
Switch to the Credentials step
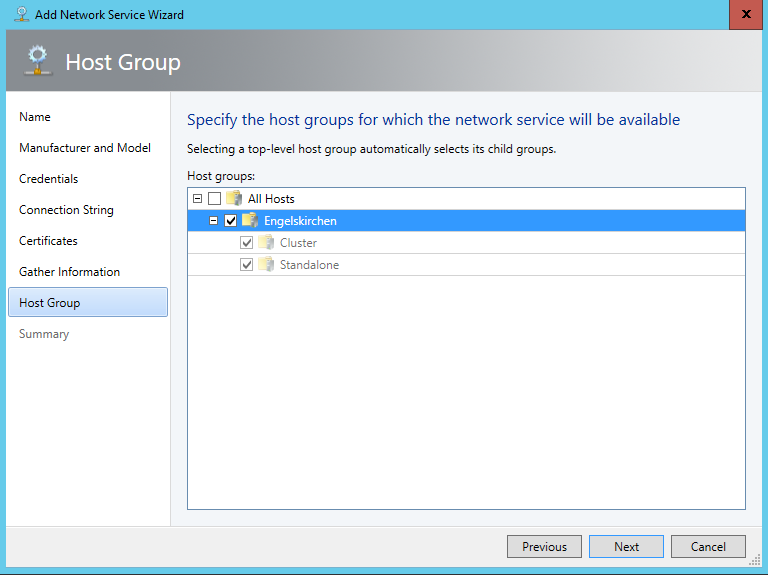[x=48, y=179]
